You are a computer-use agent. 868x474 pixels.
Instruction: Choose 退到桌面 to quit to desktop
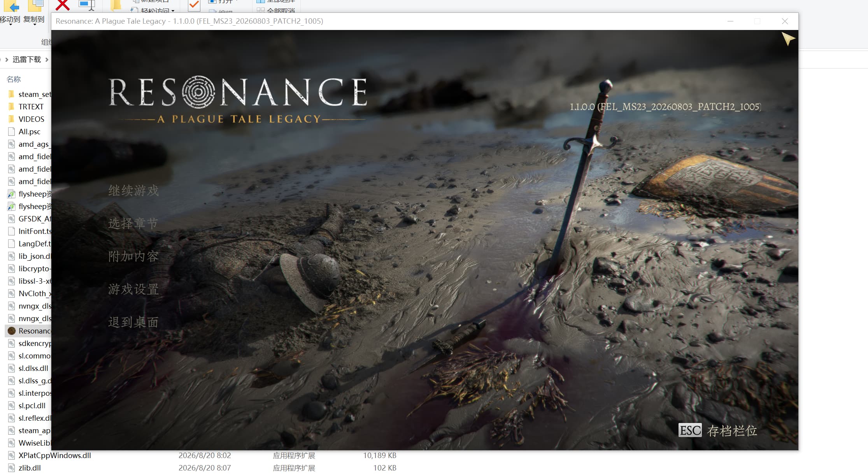(133, 322)
